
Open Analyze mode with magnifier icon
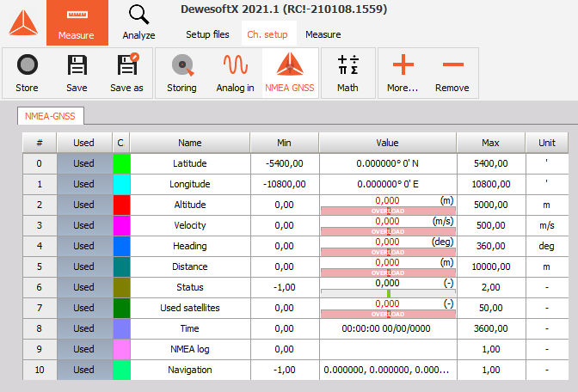[138, 23]
